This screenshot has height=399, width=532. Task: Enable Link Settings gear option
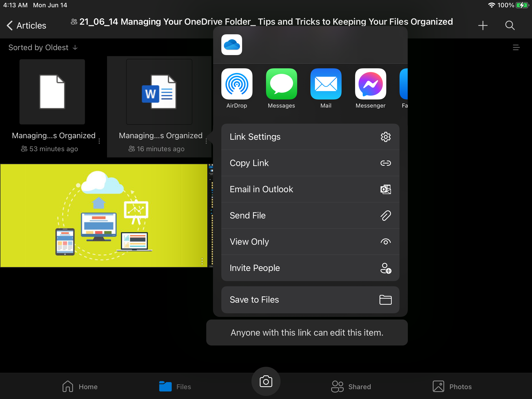point(385,137)
